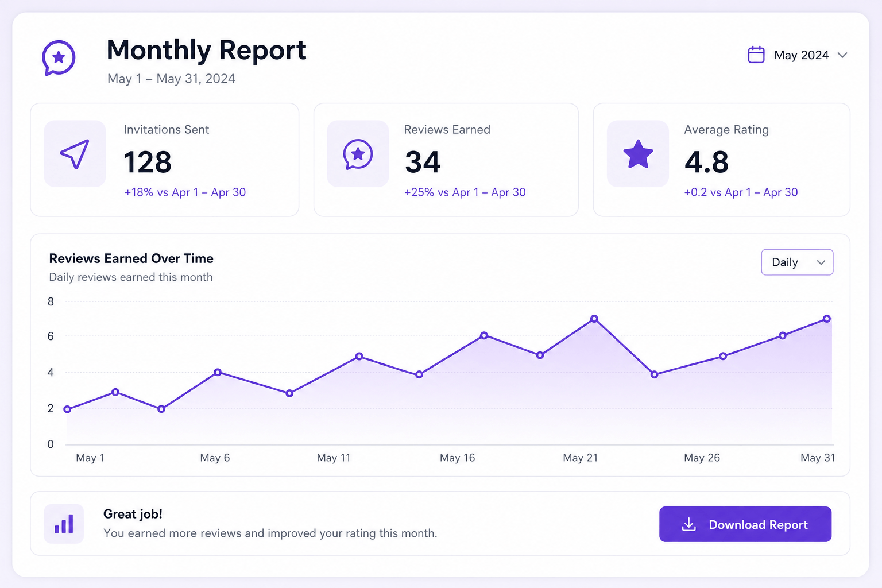Click the Reviews Earned chat star icon
This screenshot has height=588, width=882.
click(358, 154)
